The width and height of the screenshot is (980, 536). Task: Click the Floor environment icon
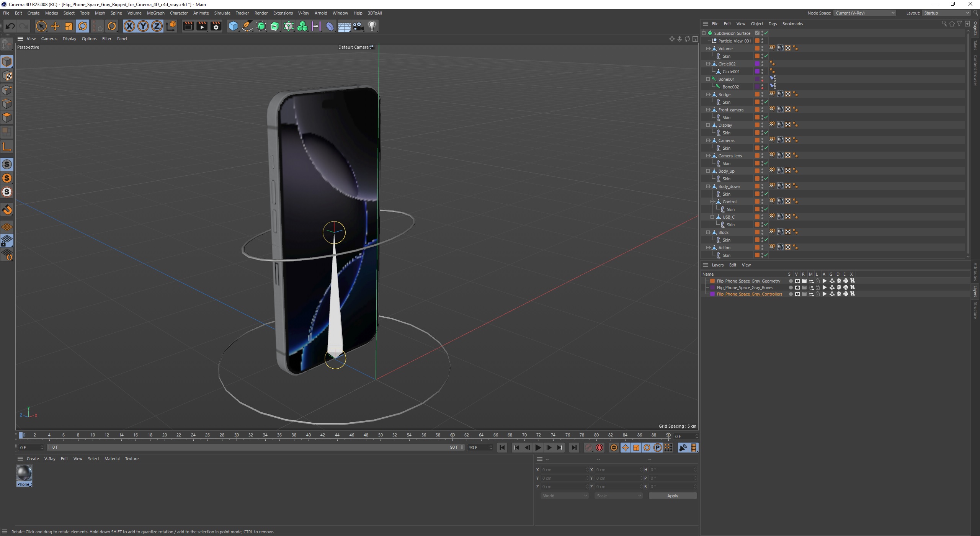344,26
